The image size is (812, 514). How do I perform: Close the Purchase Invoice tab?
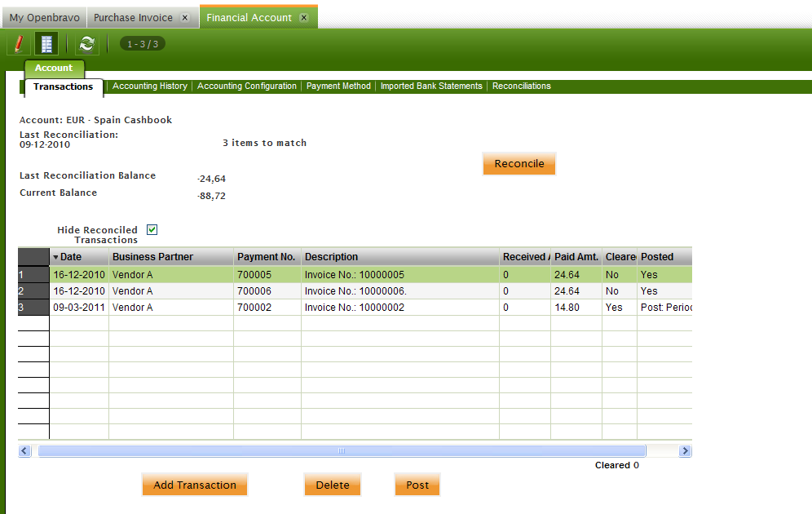[x=185, y=17]
